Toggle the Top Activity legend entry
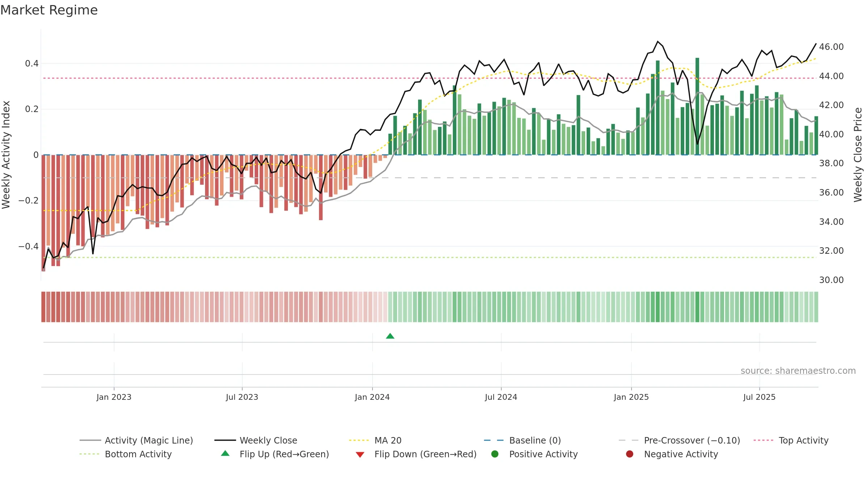The image size is (868, 488). [x=791, y=440]
